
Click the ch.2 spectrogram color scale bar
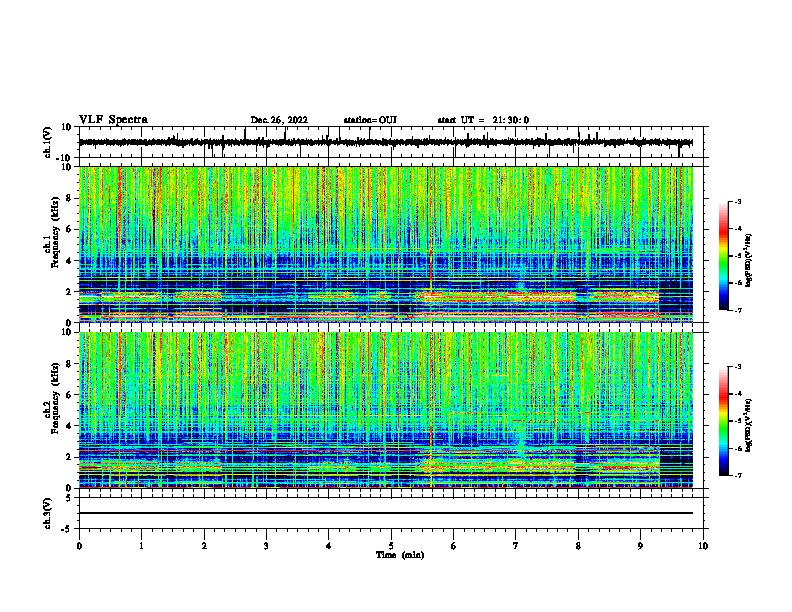click(x=723, y=421)
